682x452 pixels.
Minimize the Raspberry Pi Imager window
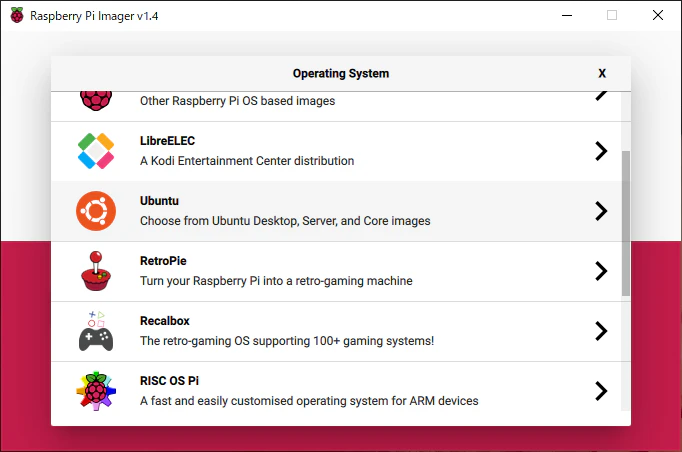[x=567, y=15]
